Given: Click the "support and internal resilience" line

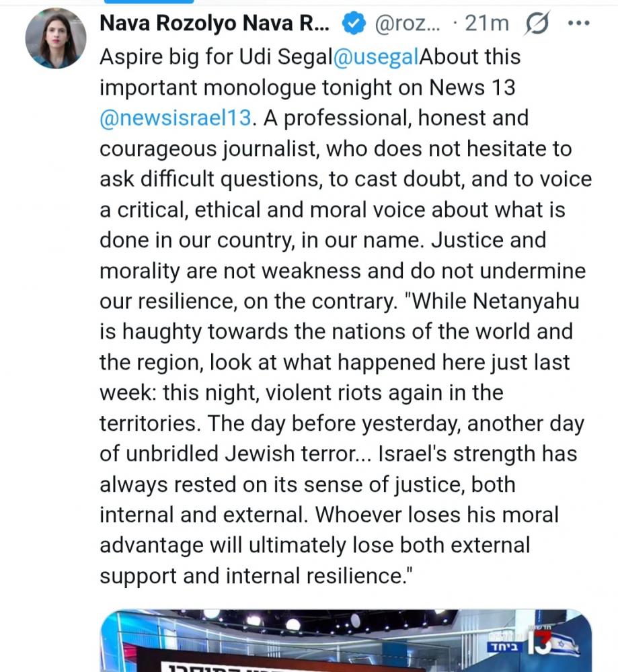Looking at the screenshot, I should pyautogui.click(x=256, y=576).
